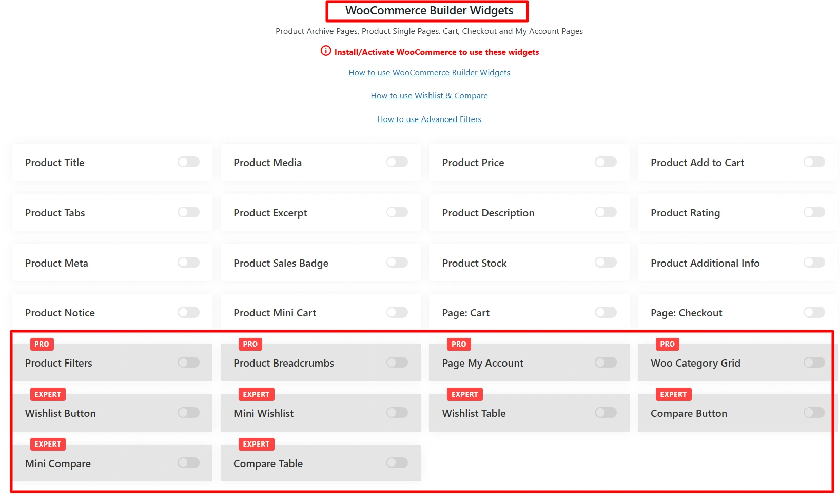Click the Mini Compare label
The width and height of the screenshot is (839, 504).
tap(58, 464)
